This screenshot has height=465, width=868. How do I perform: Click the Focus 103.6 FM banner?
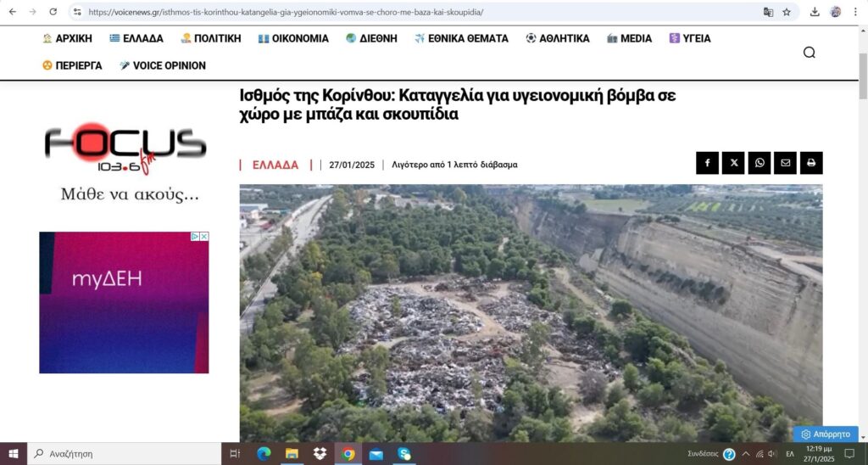click(125, 161)
